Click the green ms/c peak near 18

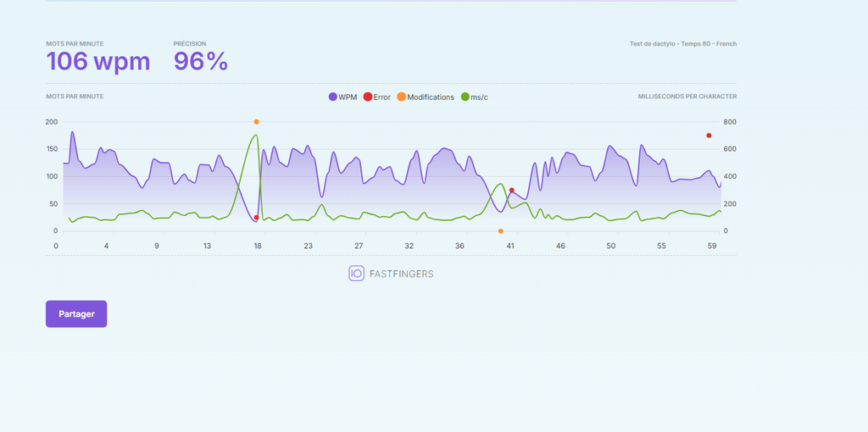255,135
